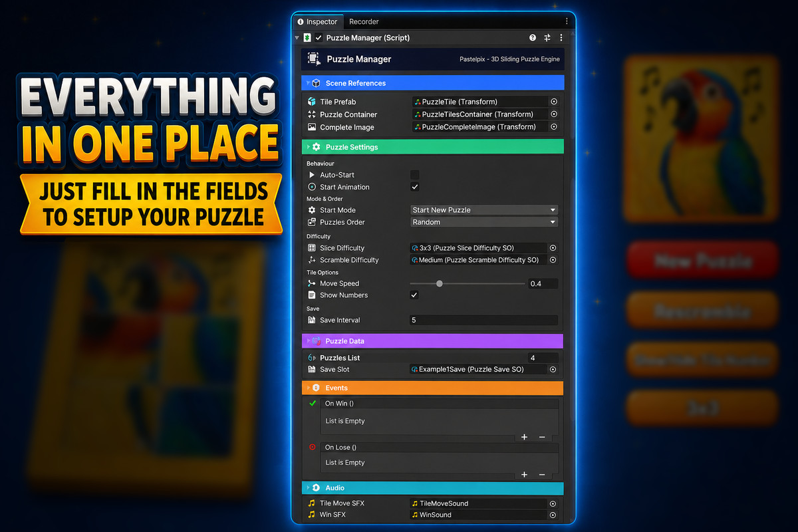Screen dimensions: 798x532
Task: Click the Puzzle Container grid icon
Action: (312, 114)
